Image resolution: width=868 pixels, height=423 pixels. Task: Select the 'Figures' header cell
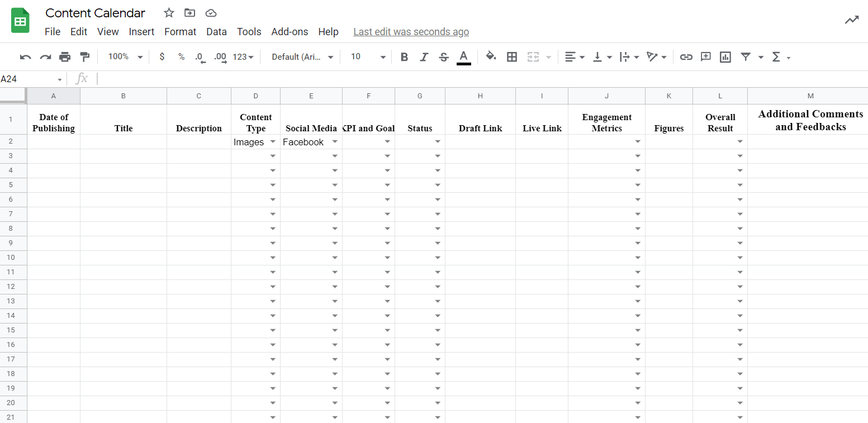click(669, 120)
